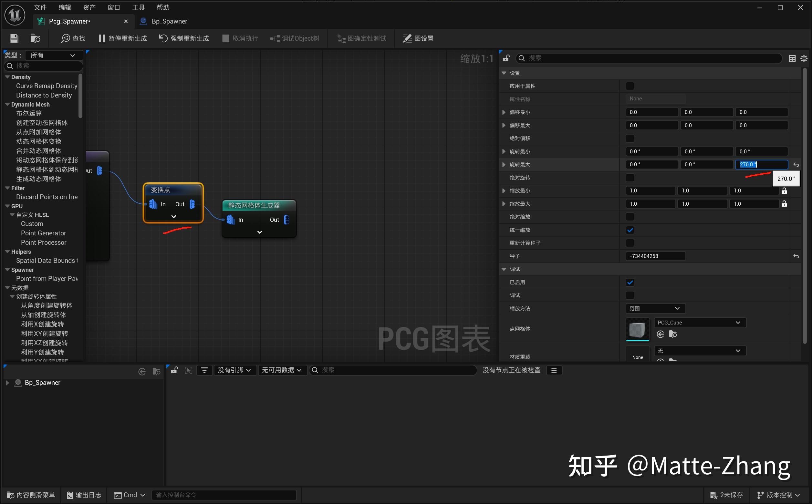Open the 缩放方法 dropdown
This screenshot has width=812, height=504.
tap(655, 308)
